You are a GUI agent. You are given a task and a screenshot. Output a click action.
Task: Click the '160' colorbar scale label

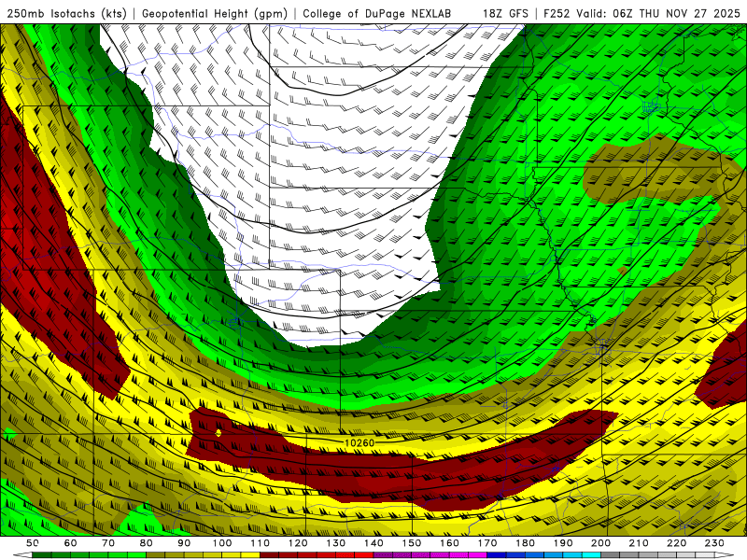(x=449, y=543)
